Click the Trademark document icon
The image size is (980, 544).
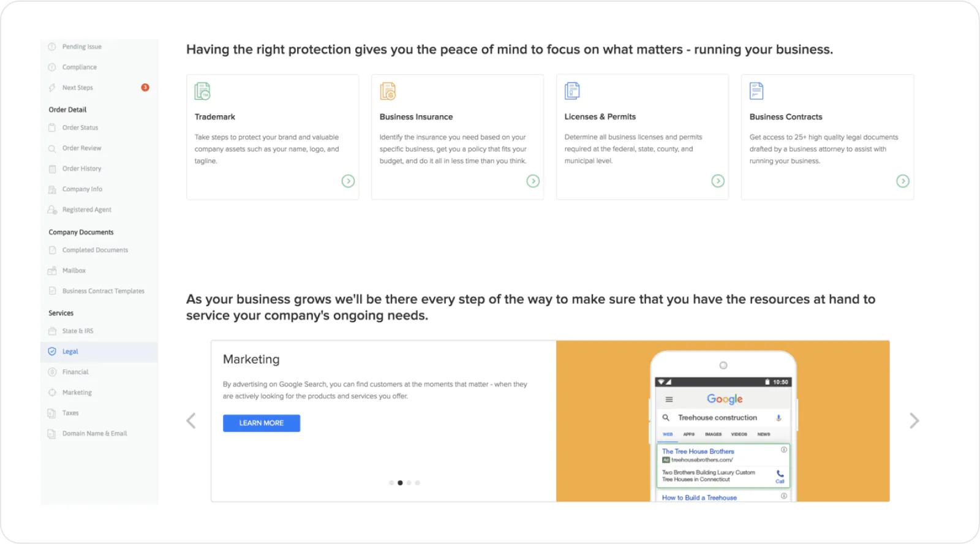pyautogui.click(x=202, y=91)
